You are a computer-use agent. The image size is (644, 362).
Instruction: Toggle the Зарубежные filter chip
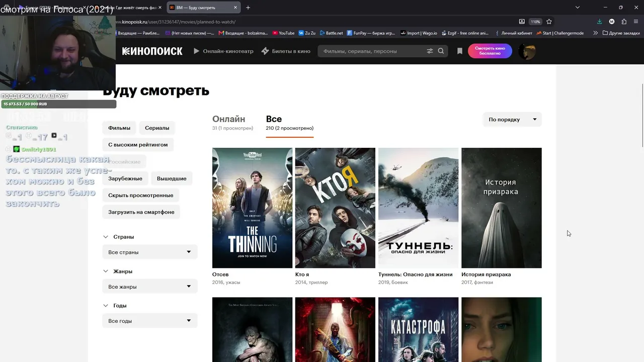[125, 178]
